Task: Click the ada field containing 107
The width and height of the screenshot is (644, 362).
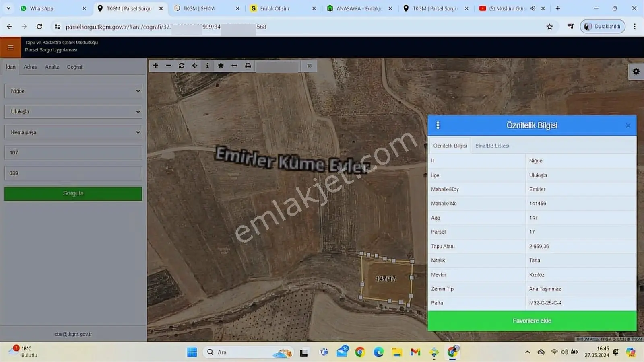Action: click(x=73, y=152)
